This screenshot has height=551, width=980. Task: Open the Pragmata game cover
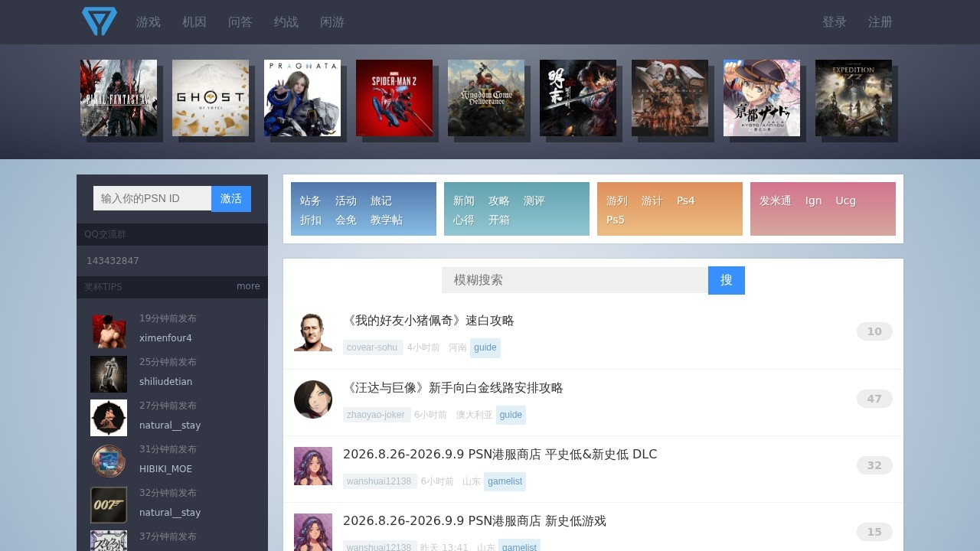[302, 98]
